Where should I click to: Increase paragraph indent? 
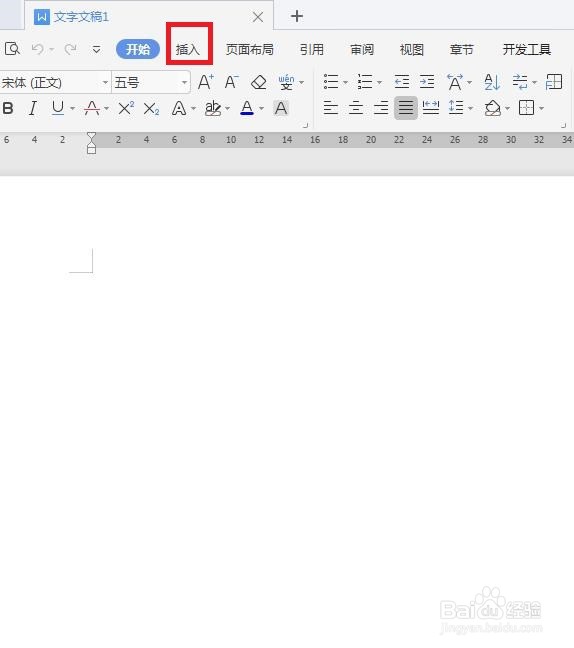pyautogui.click(x=427, y=82)
